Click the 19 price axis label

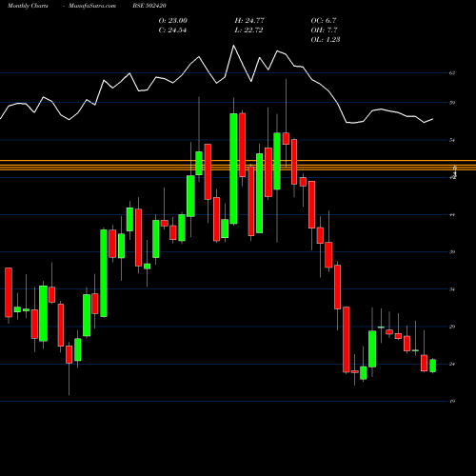[452, 402]
